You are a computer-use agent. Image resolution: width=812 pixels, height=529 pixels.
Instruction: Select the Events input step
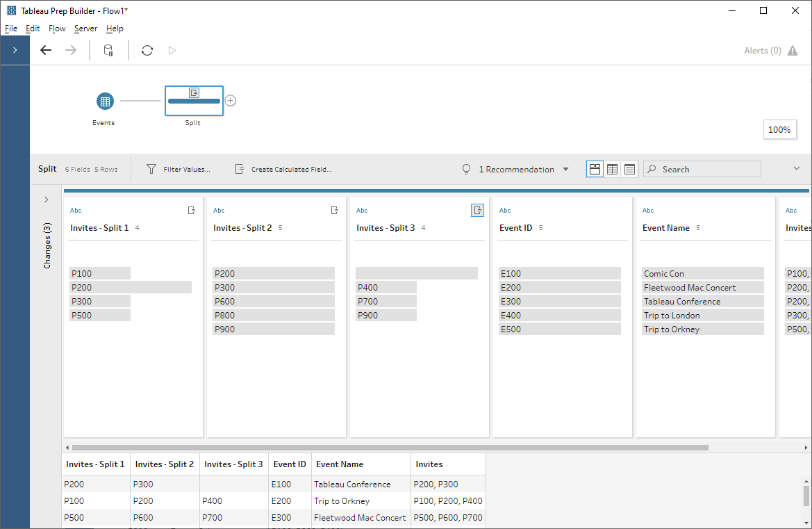tap(105, 101)
